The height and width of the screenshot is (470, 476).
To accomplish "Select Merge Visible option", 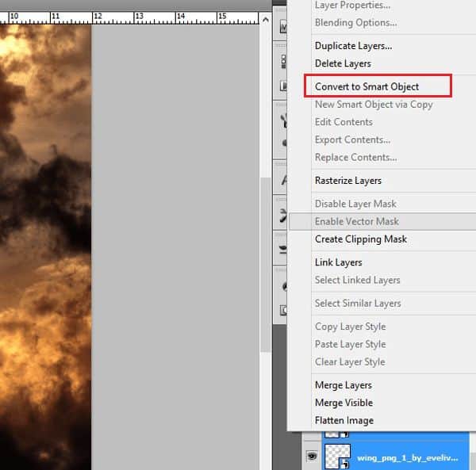I will coord(344,403).
